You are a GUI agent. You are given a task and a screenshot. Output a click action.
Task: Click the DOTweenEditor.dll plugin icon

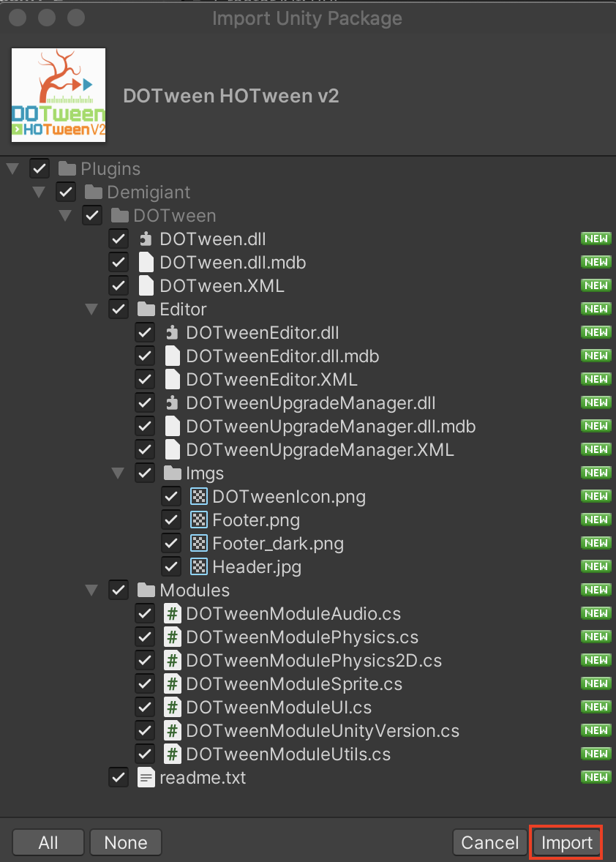(172, 333)
